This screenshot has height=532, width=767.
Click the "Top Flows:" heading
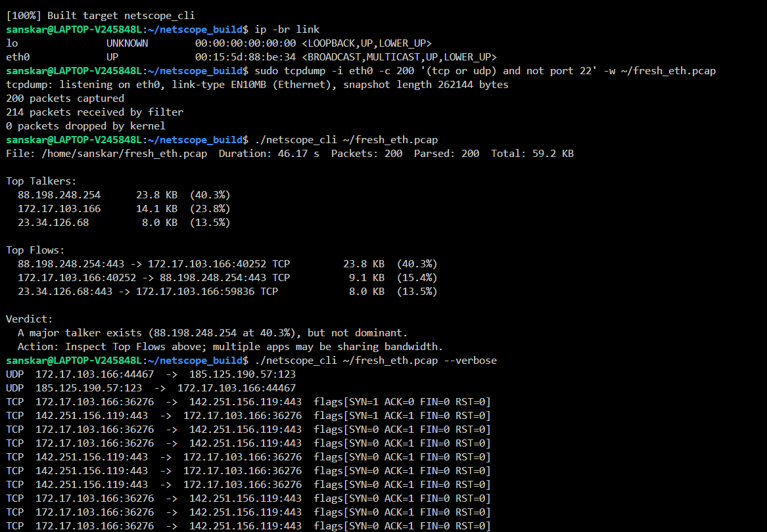click(35, 250)
